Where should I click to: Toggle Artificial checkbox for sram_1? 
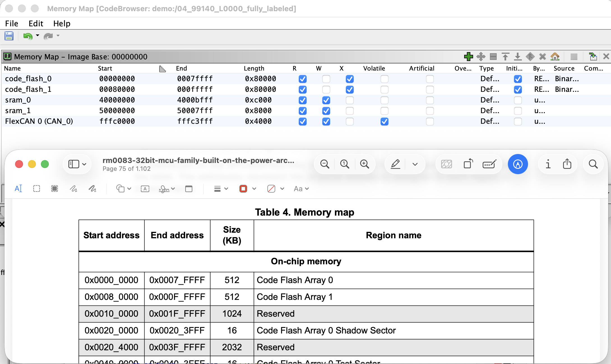pyautogui.click(x=430, y=111)
